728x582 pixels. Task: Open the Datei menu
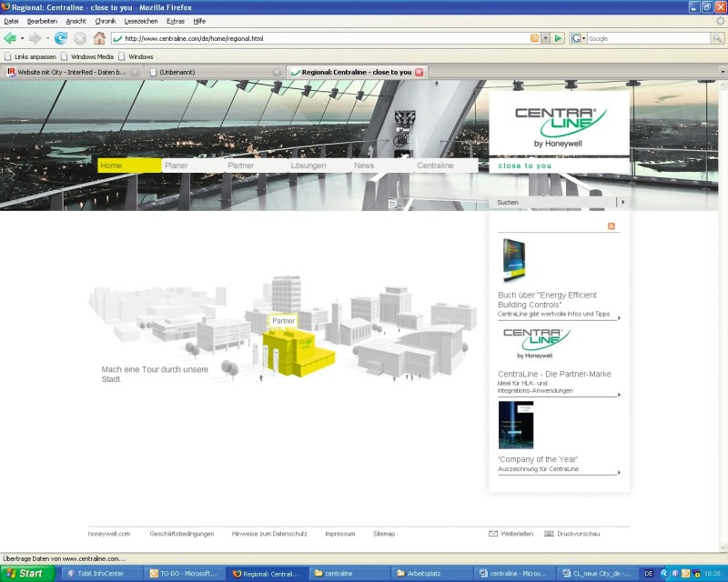(11, 21)
